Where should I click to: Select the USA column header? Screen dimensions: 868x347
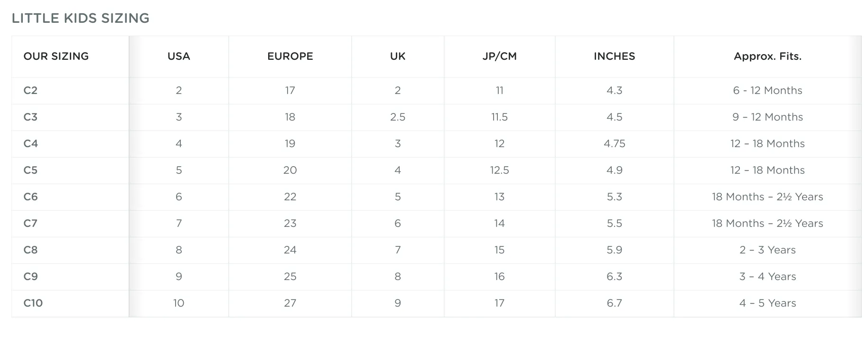click(x=179, y=56)
